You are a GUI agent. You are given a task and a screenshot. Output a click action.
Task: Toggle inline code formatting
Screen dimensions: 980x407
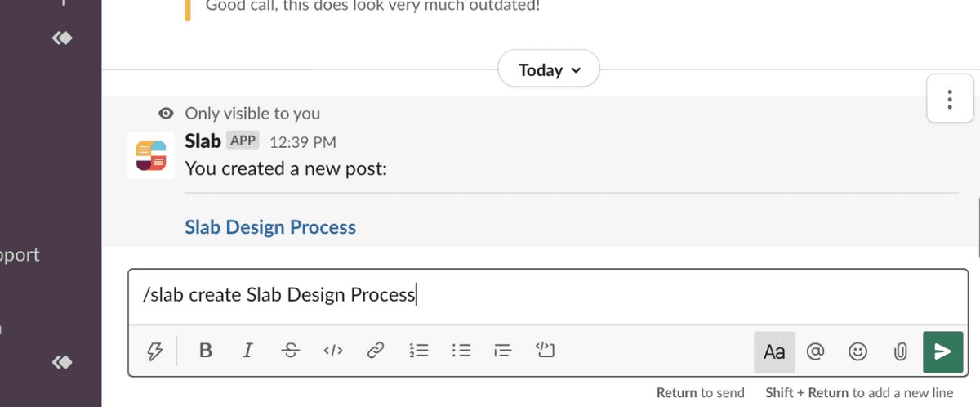pyautogui.click(x=332, y=351)
